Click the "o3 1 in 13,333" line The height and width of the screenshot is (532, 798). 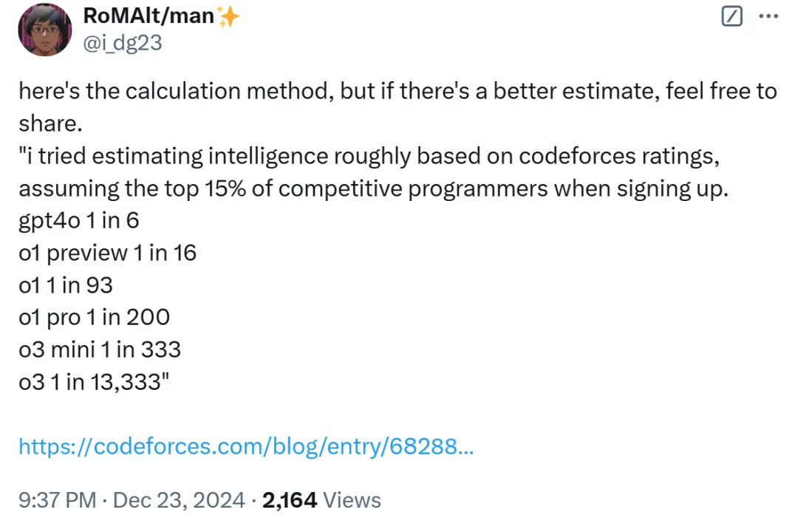(94, 382)
